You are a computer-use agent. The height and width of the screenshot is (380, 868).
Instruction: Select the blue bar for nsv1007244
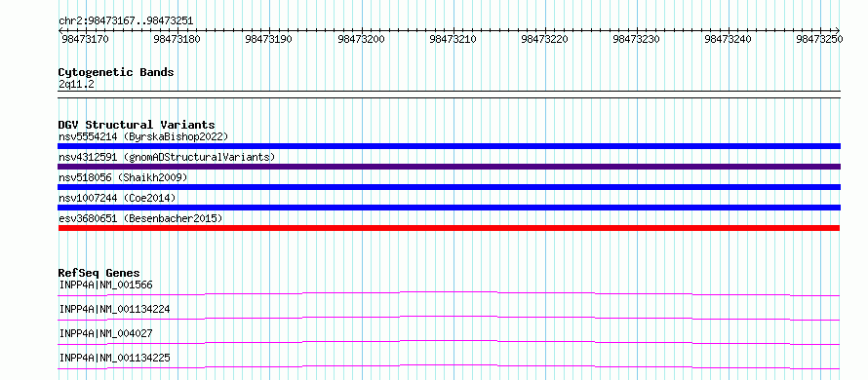click(x=449, y=208)
